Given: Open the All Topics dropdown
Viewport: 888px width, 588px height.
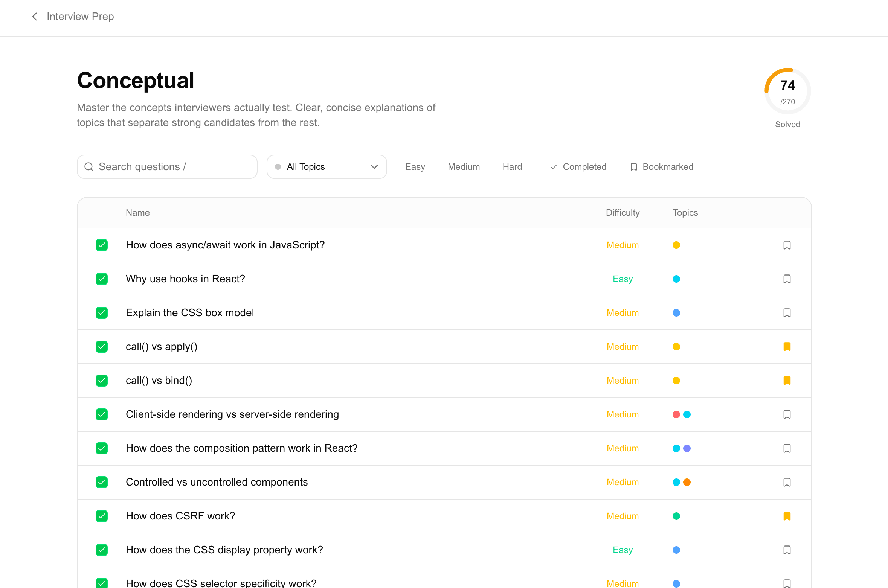Looking at the screenshot, I should click(327, 167).
